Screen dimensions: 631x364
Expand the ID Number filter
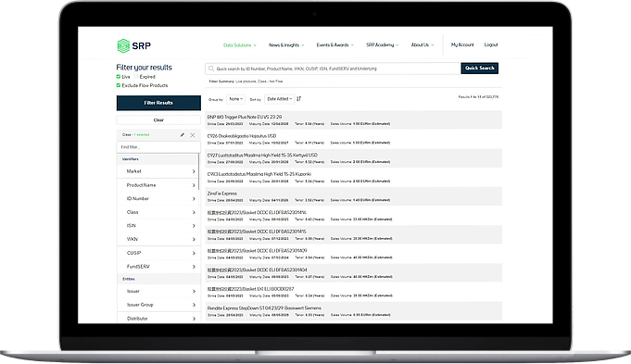coord(158,199)
